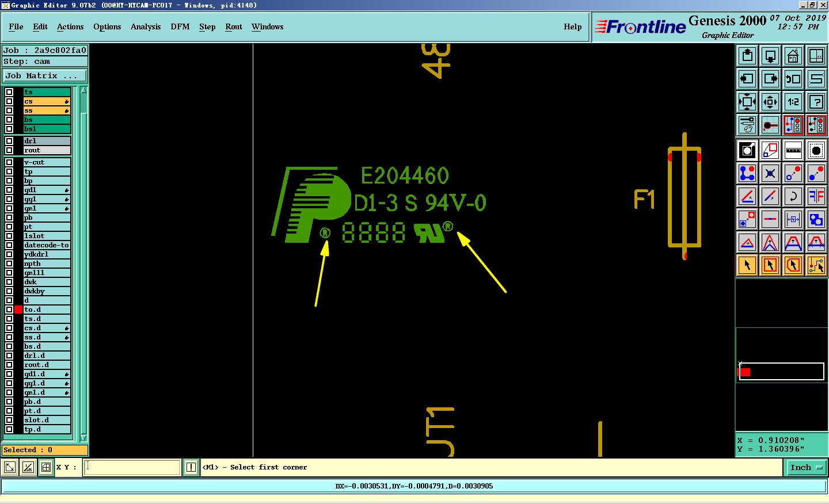Viewport: 829px width, 504px height.
Task: Toggle the ts layer checkbox
Action: point(9,92)
